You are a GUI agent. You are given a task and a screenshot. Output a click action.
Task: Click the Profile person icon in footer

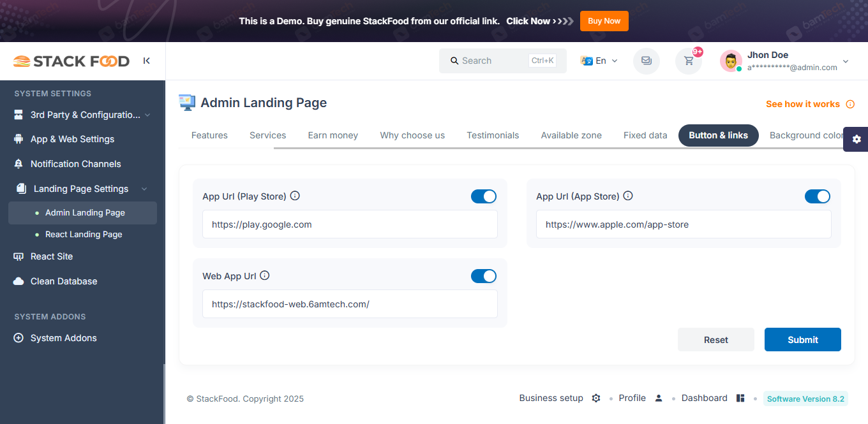coord(659,398)
